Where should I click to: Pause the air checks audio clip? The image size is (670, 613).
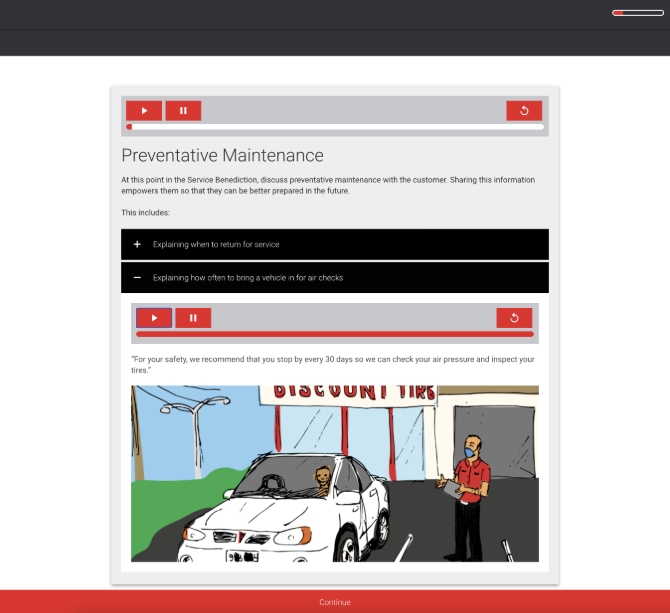tap(193, 318)
